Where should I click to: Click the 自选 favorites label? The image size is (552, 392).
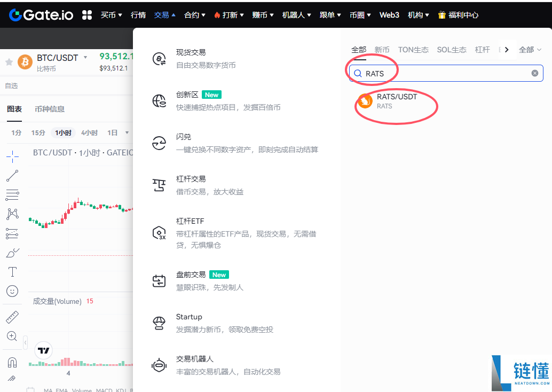pyautogui.click(x=11, y=85)
